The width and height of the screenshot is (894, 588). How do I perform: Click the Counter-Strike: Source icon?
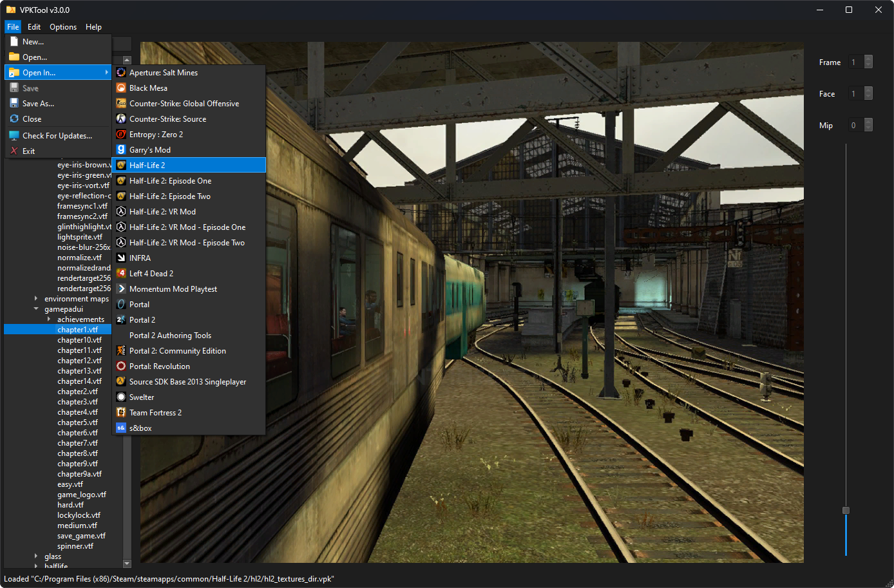coord(121,119)
